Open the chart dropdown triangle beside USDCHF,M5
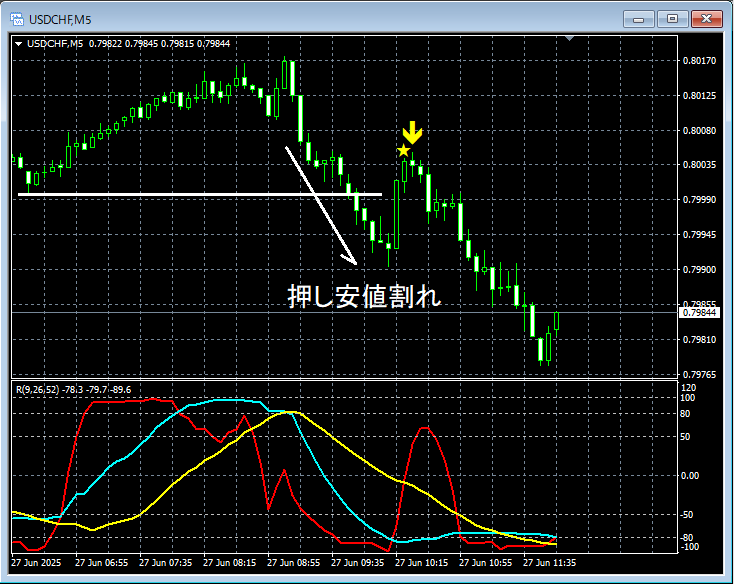 coord(19,44)
